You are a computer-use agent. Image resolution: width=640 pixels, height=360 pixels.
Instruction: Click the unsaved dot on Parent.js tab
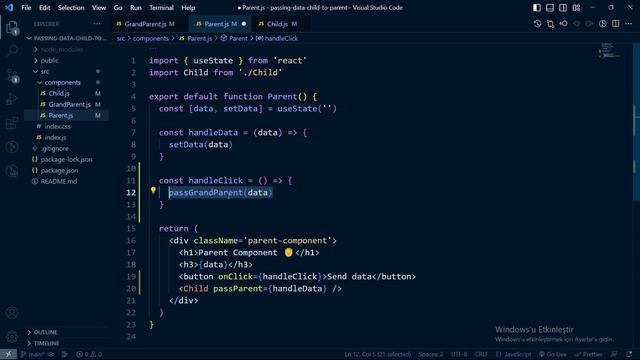point(244,24)
